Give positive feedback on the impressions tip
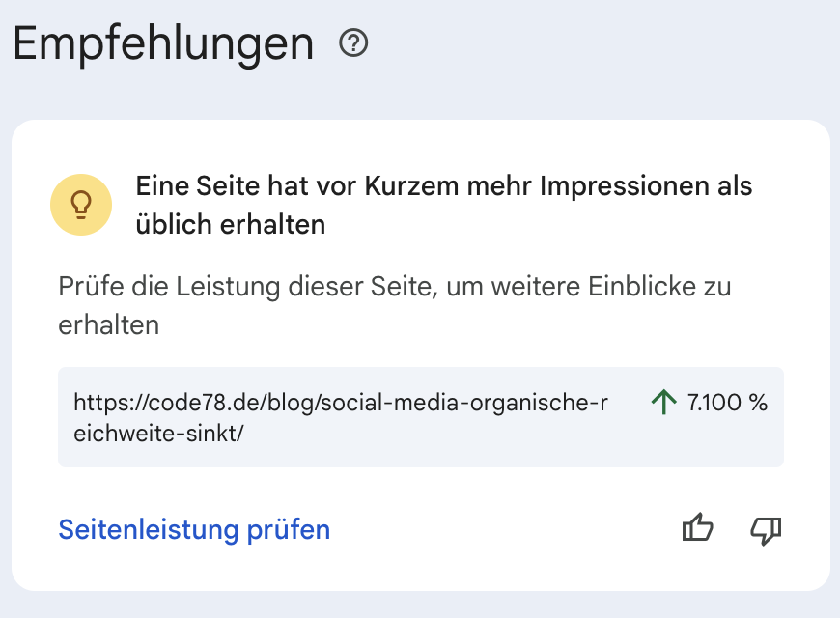The image size is (840, 618). pyautogui.click(x=697, y=528)
